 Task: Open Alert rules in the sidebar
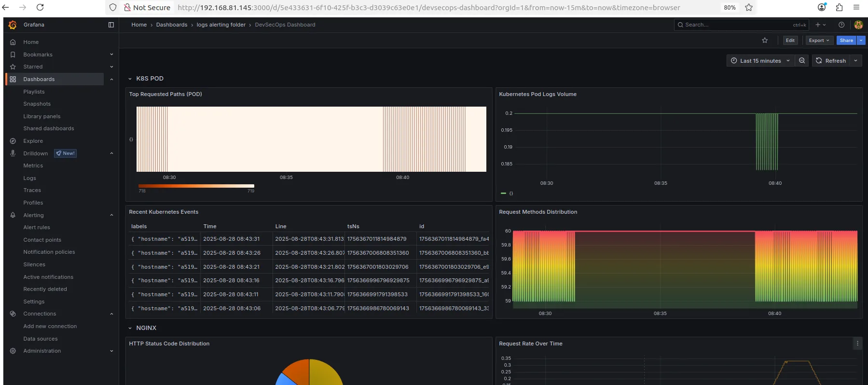pos(37,227)
